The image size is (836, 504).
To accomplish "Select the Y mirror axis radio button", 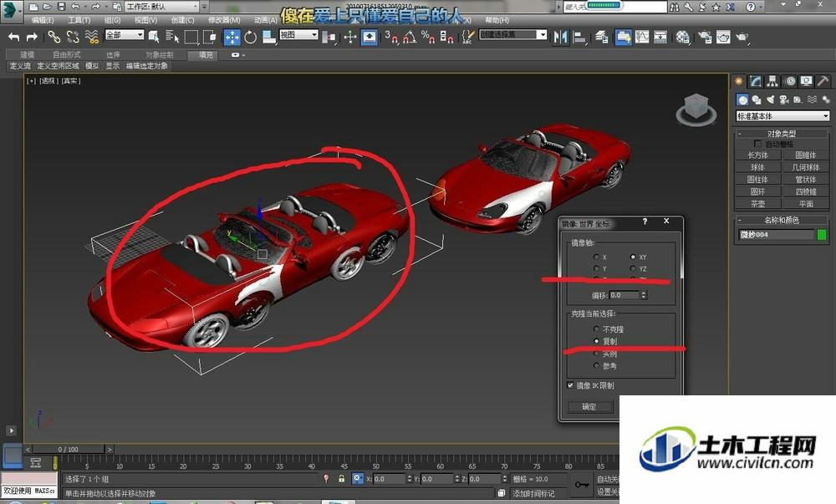I will click(596, 268).
